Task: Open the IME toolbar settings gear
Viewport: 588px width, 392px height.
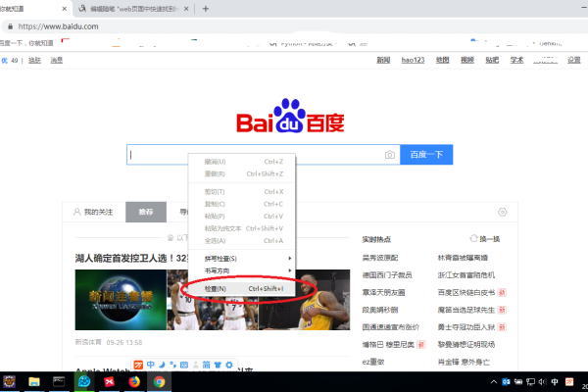Action: [229, 365]
